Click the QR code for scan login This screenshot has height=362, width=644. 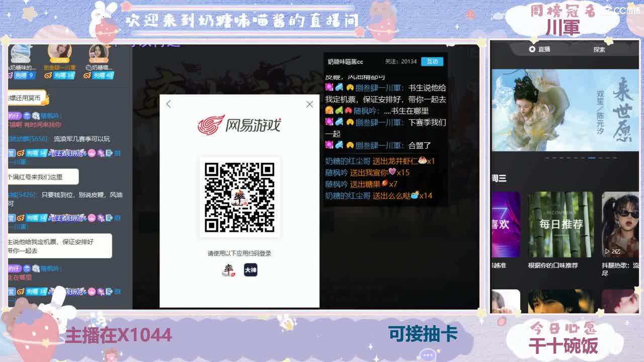click(x=239, y=197)
